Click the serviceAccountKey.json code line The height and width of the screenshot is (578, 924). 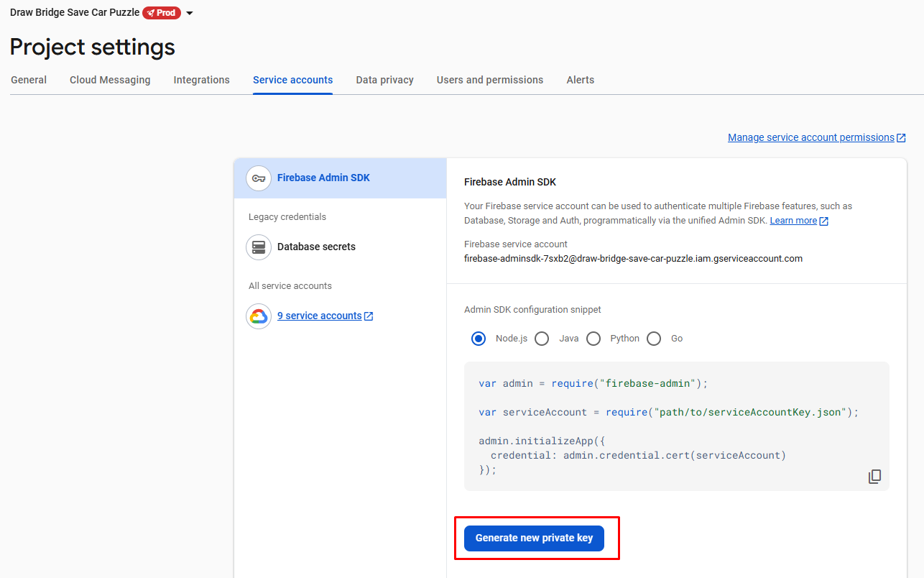click(x=669, y=413)
